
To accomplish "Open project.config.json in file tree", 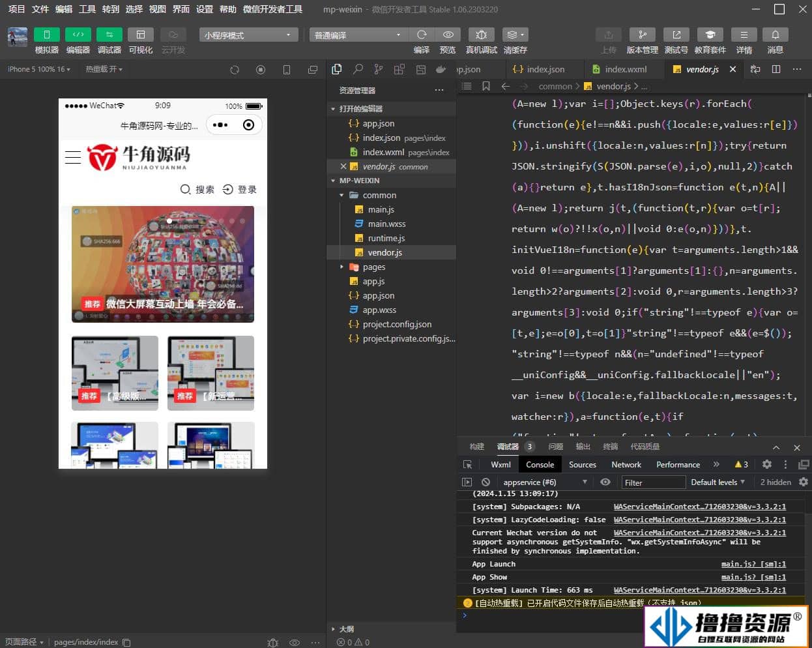I will (391, 324).
